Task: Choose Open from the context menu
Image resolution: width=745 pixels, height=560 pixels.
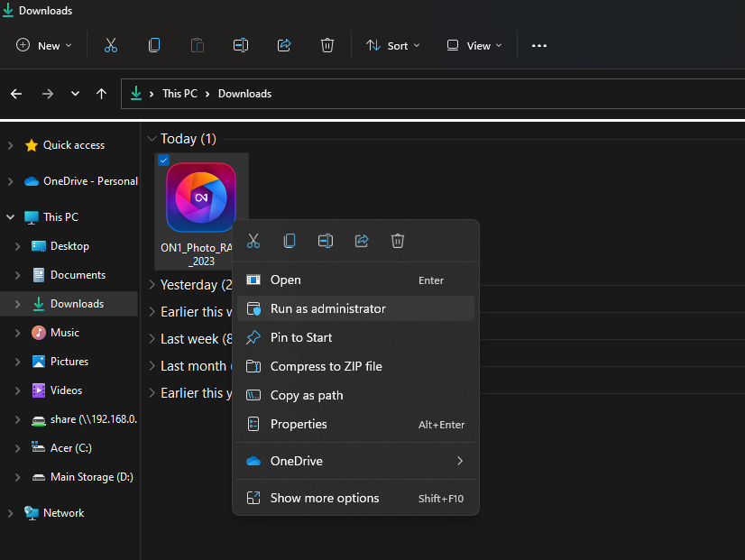Action: pyautogui.click(x=355, y=280)
